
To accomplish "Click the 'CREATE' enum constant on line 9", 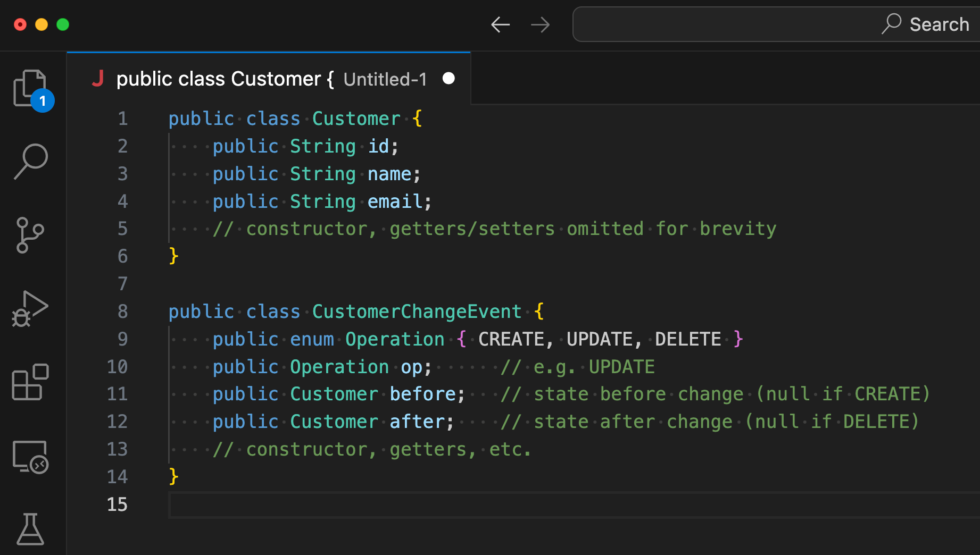I will tap(511, 339).
